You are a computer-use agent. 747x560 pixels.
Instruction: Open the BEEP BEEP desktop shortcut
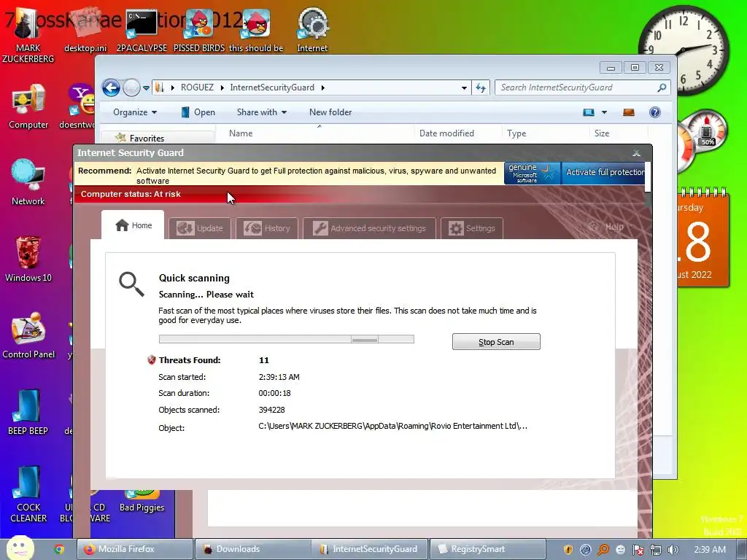(x=28, y=411)
